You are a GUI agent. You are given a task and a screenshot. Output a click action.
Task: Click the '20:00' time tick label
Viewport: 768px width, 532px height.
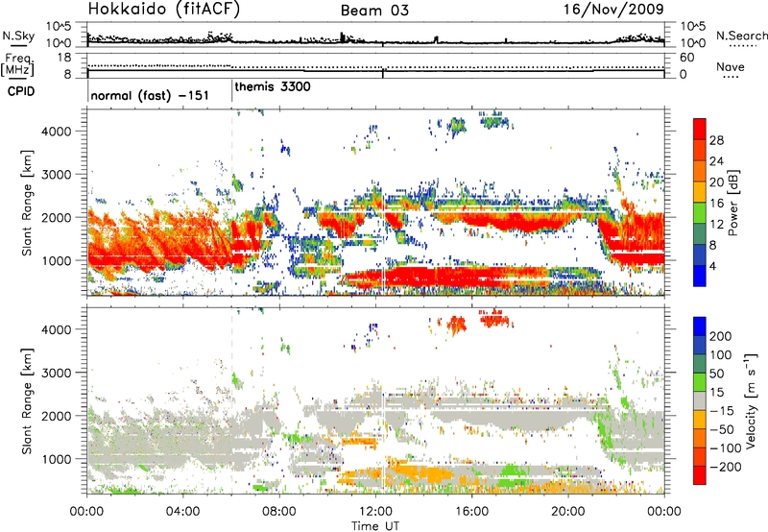[x=567, y=512]
